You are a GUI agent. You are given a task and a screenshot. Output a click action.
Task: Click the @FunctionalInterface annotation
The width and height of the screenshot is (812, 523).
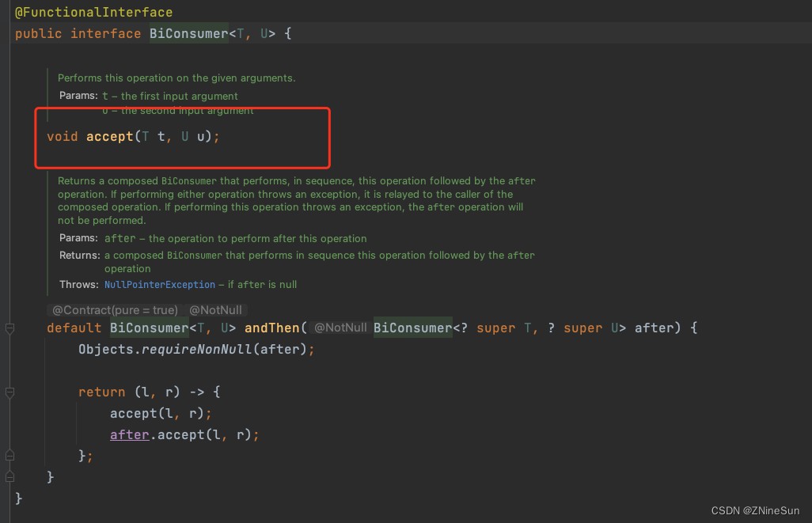tap(93, 12)
